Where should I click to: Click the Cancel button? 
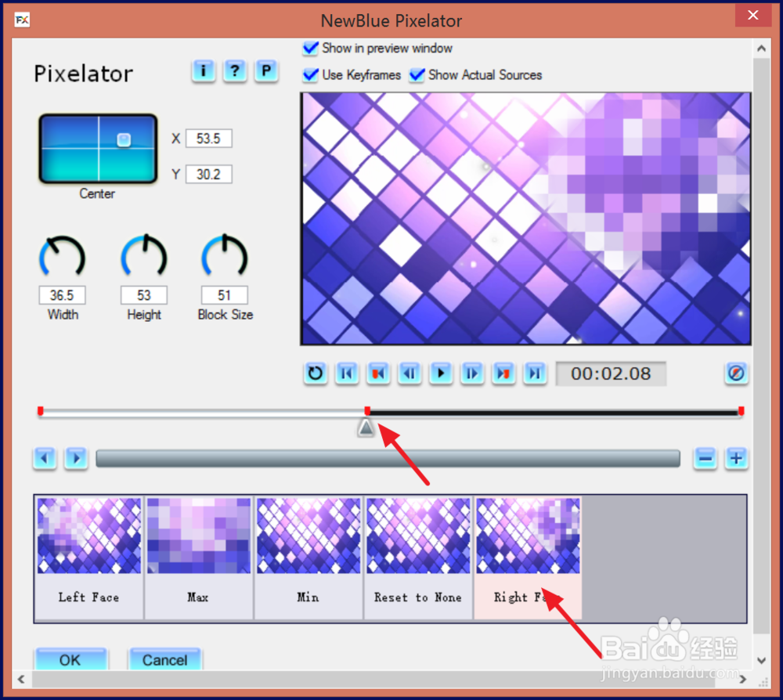[x=164, y=659]
